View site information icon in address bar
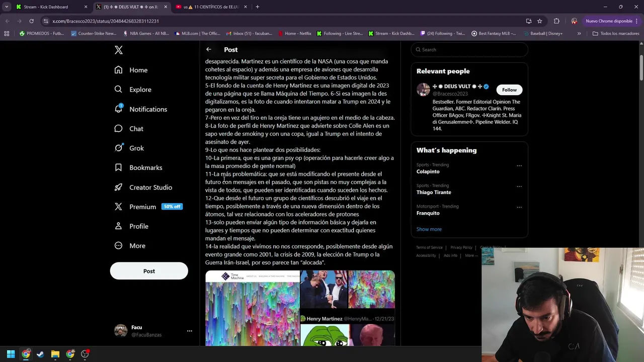Image resolution: width=644 pixels, height=362 pixels. click(x=46, y=21)
